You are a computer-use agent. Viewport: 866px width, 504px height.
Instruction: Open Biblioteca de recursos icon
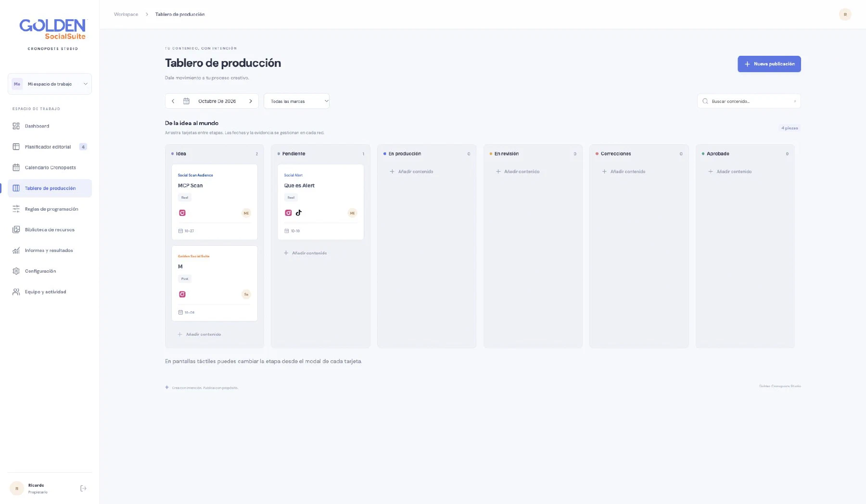point(16,229)
